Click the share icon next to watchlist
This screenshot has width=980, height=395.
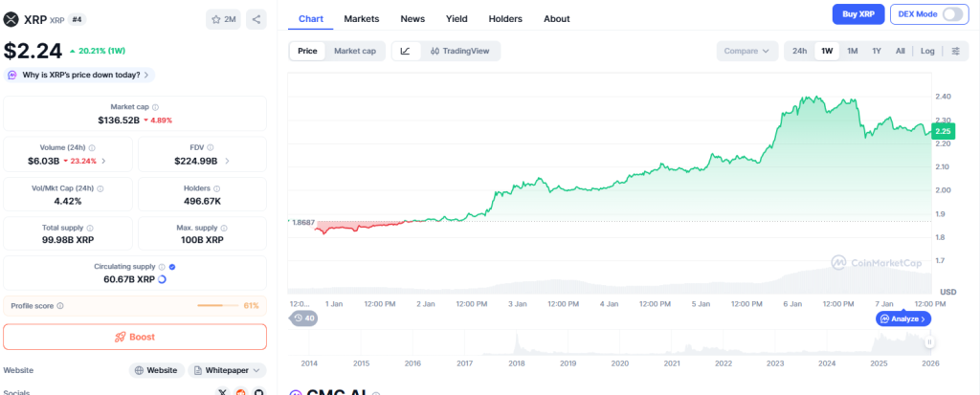pyautogui.click(x=256, y=19)
